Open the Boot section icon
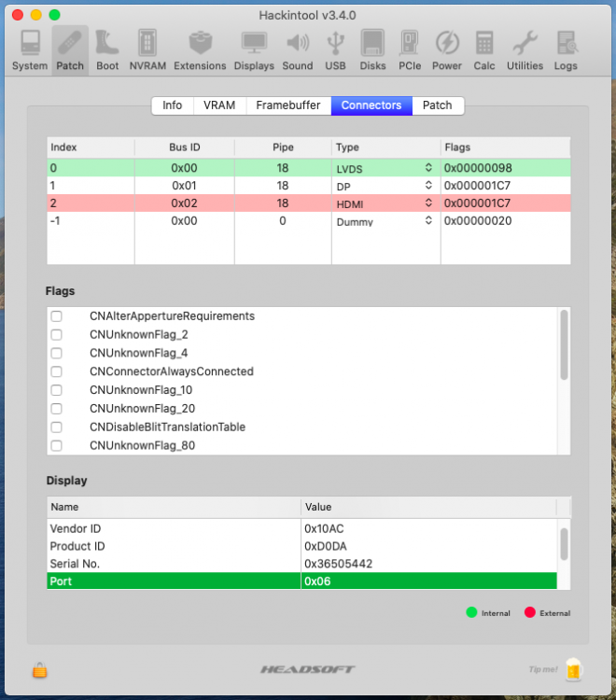 [x=107, y=49]
